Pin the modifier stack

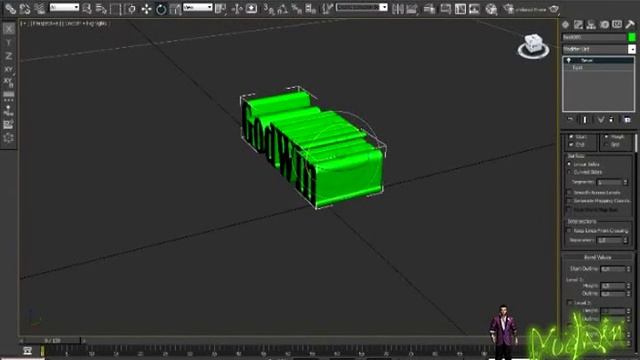coord(571,120)
